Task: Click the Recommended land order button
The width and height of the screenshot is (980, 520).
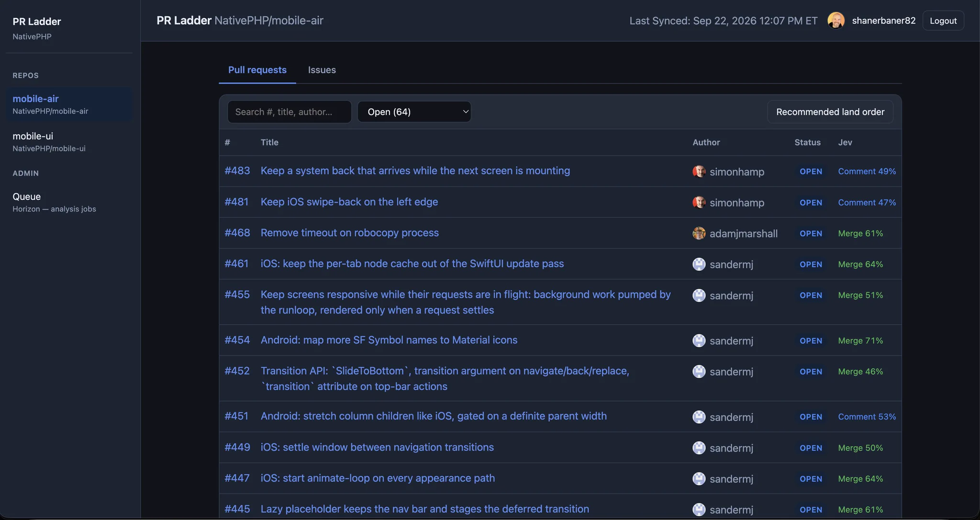Action: click(830, 112)
